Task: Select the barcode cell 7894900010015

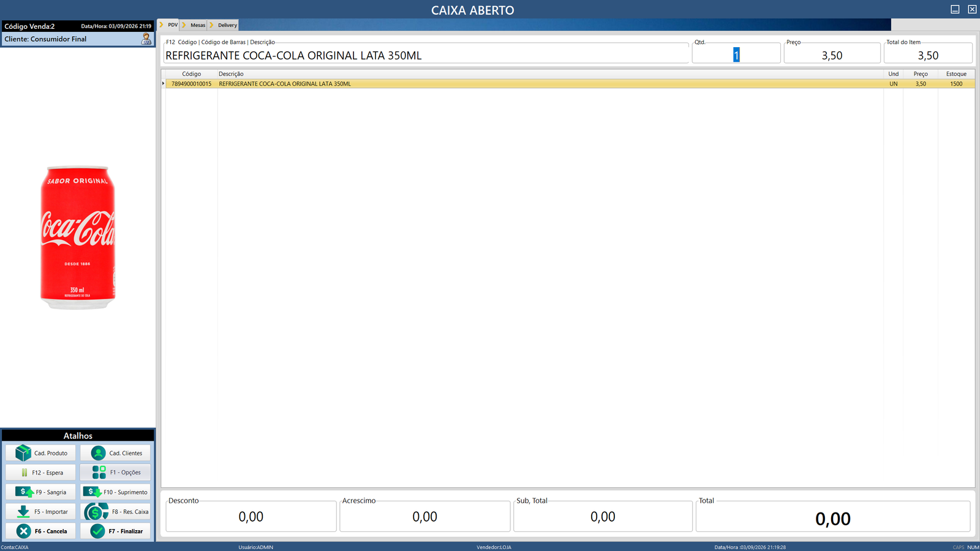Action: pos(192,84)
